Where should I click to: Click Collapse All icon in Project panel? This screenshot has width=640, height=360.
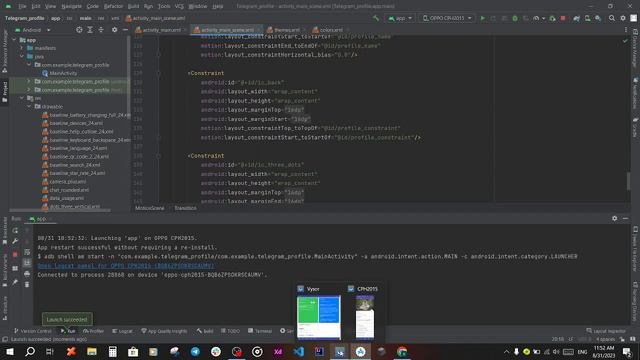click(x=101, y=30)
